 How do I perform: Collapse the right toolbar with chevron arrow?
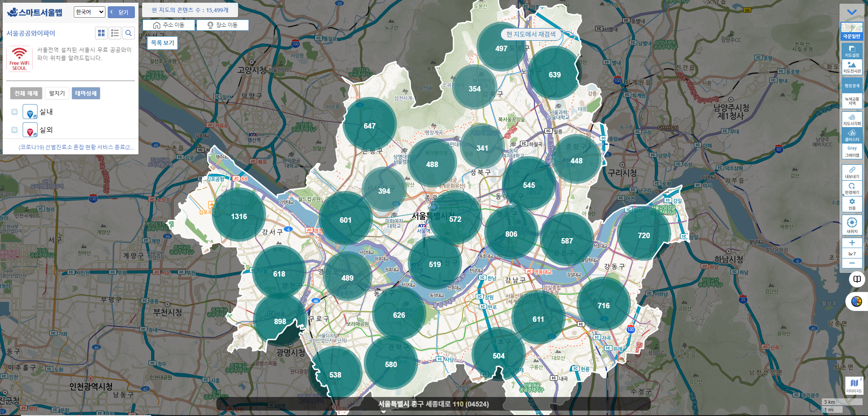coord(852,12)
